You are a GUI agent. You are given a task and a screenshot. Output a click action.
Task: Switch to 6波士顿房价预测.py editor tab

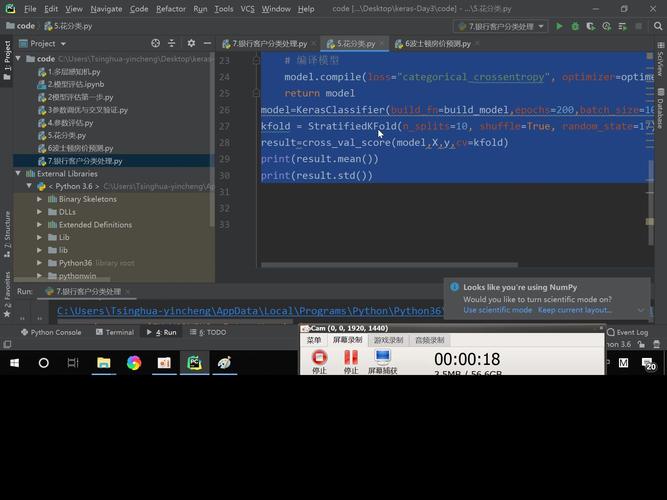(x=438, y=43)
